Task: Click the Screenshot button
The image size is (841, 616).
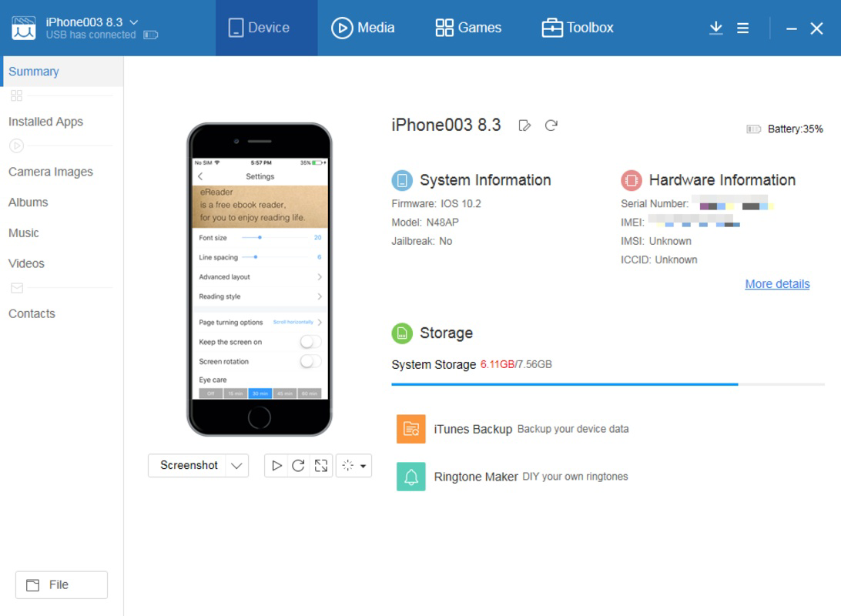Action: point(189,465)
